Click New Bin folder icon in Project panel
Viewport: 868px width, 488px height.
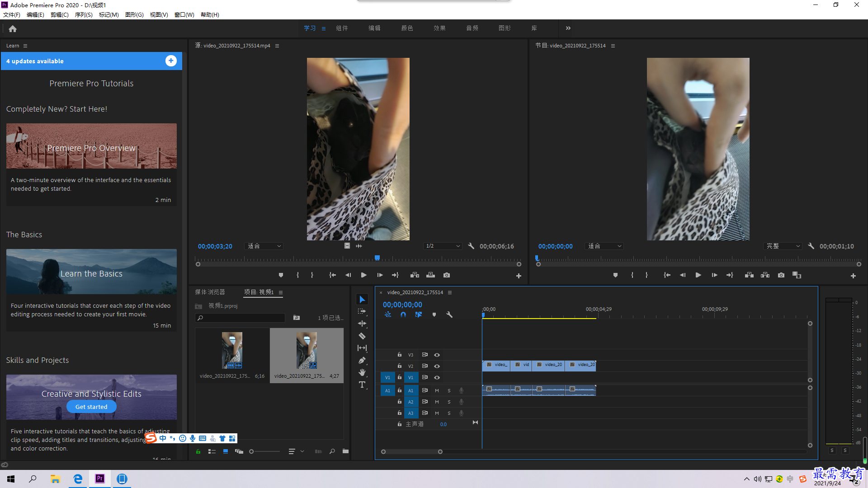pyautogui.click(x=345, y=451)
